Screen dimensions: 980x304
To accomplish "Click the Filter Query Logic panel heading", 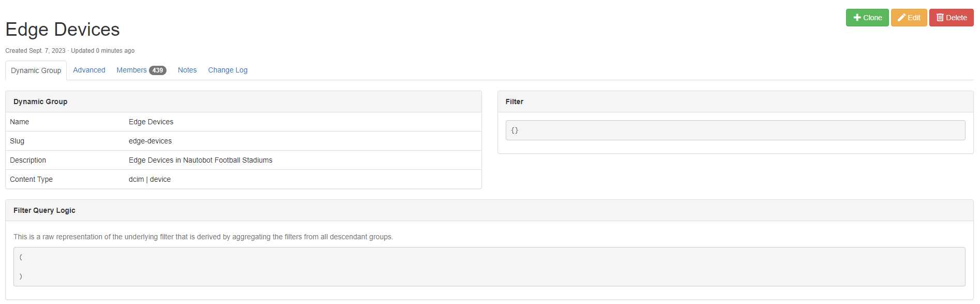I will pyautogui.click(x=44, y=210).
